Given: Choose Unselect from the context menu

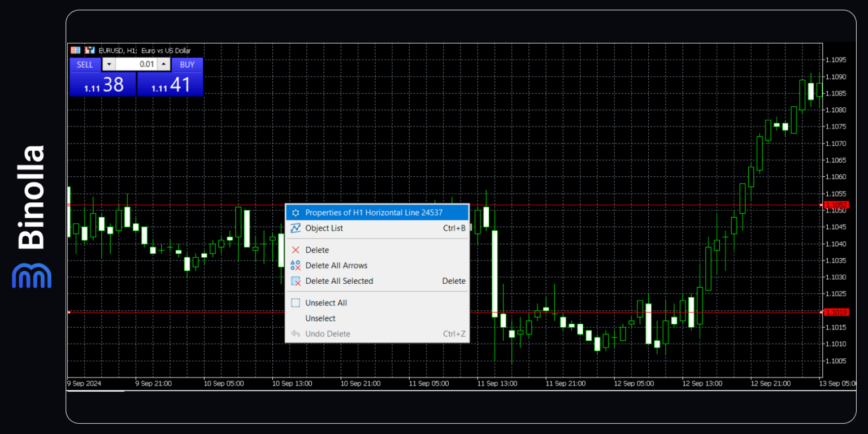Looking at the screenshot, I should point(319,318).
